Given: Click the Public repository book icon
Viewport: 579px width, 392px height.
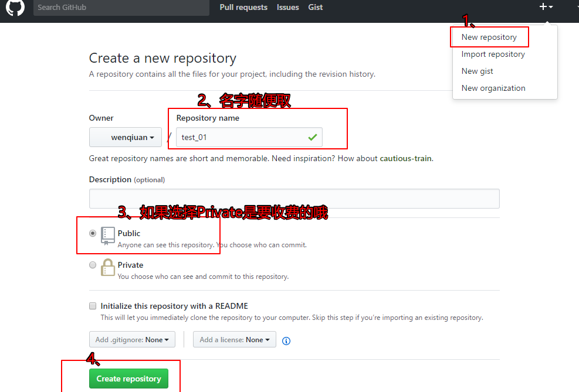Looking at the screenshot, I should [108, 236].
